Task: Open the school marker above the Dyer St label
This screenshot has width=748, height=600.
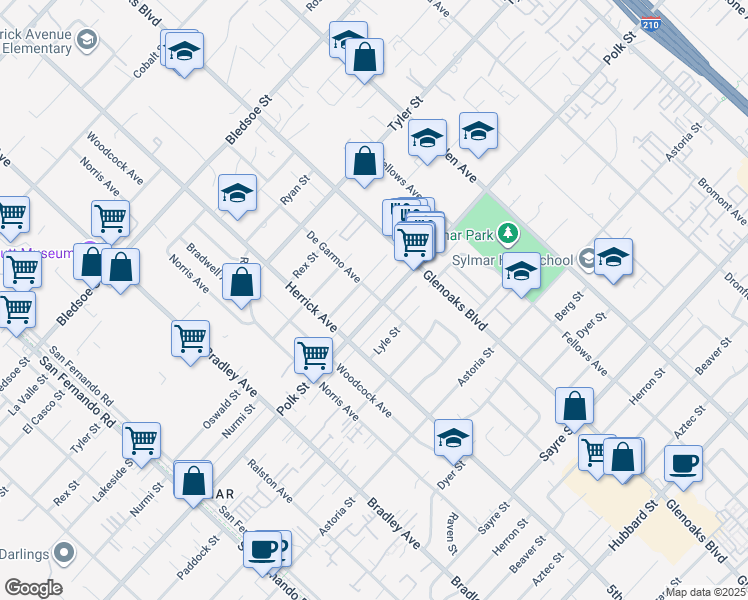Action: [454, 441]
